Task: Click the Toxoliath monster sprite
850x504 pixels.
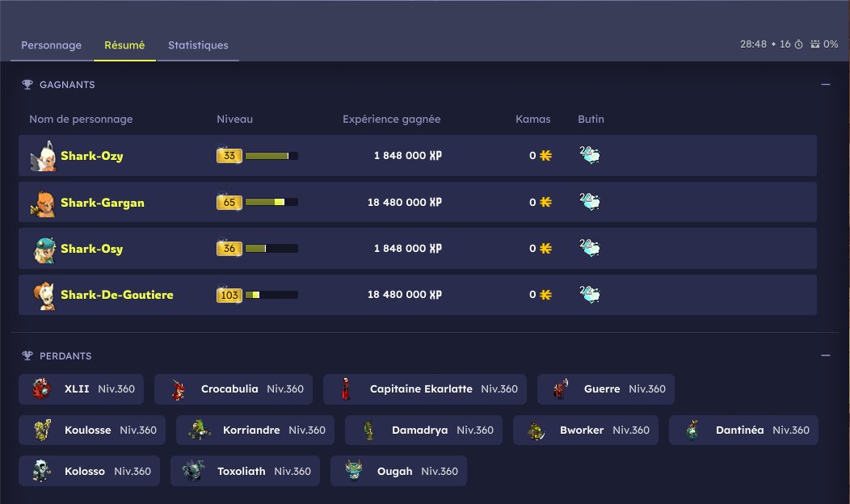Action: [x=193, y=471]
